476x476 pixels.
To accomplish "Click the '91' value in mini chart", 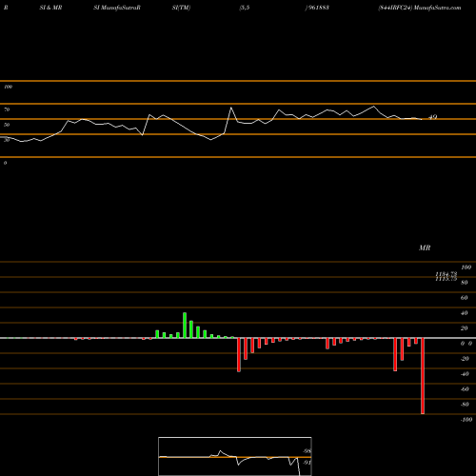I will pyautogui.click(x=307, y=463).
